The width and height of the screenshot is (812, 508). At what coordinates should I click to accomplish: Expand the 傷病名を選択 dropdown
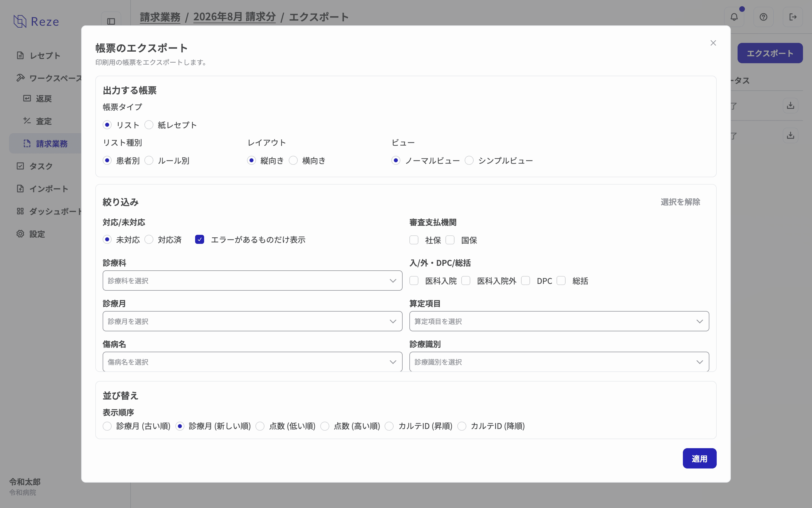[252, 362]
